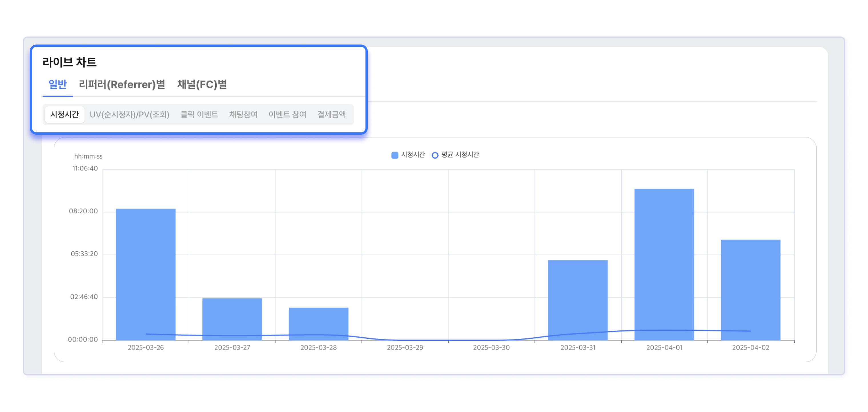Toggle 시청시간 legend square icon
This screenshot has width=868, height=412.
point(395,155)
